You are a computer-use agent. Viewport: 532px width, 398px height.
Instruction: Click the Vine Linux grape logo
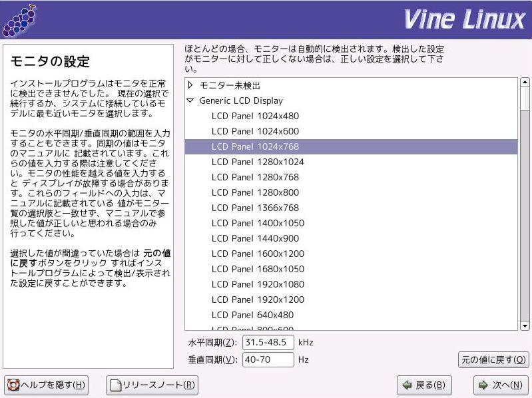pos(19,21)
